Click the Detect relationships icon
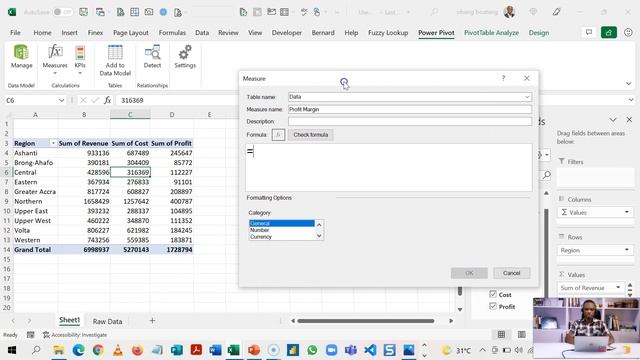Screen dimensions: 640x360 (152, 57)
